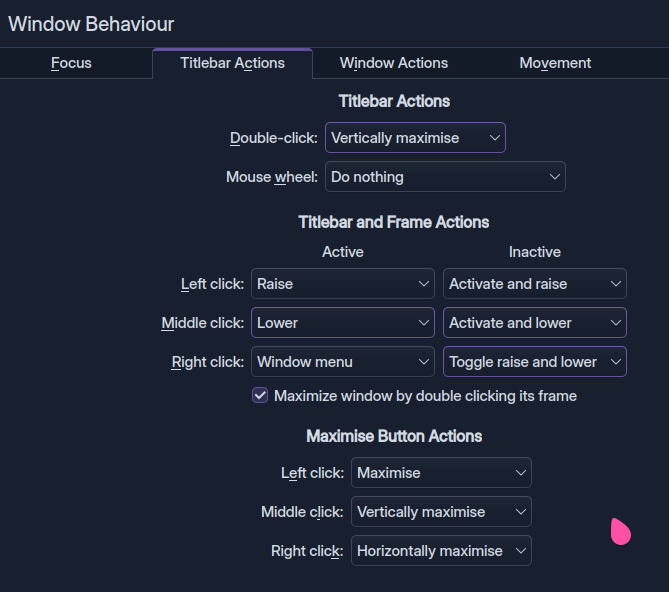Click the chevron arrow on Horizontally maximise dropdown

[520, 551]
